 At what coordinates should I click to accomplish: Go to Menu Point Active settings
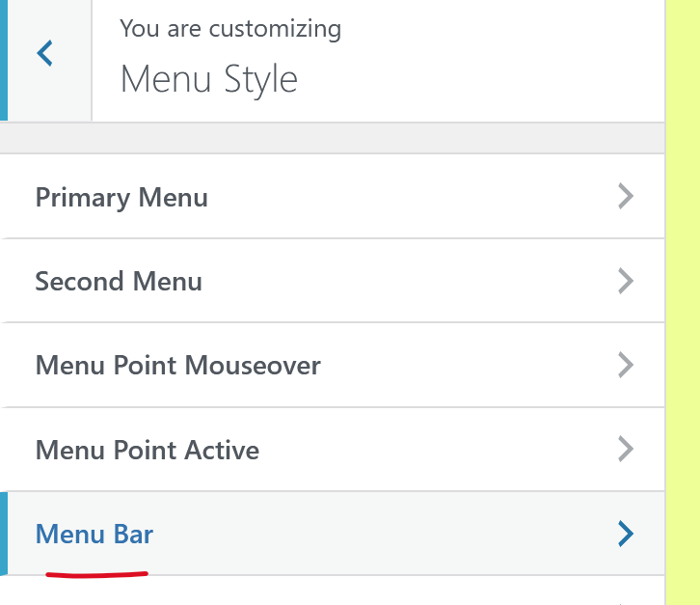pyautogui.click(x=147, y=450)
